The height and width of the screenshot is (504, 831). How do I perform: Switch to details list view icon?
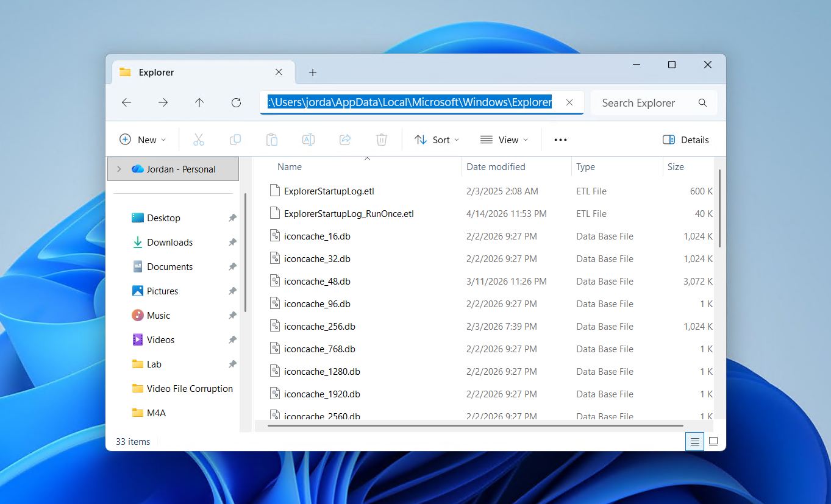[694, 441]
